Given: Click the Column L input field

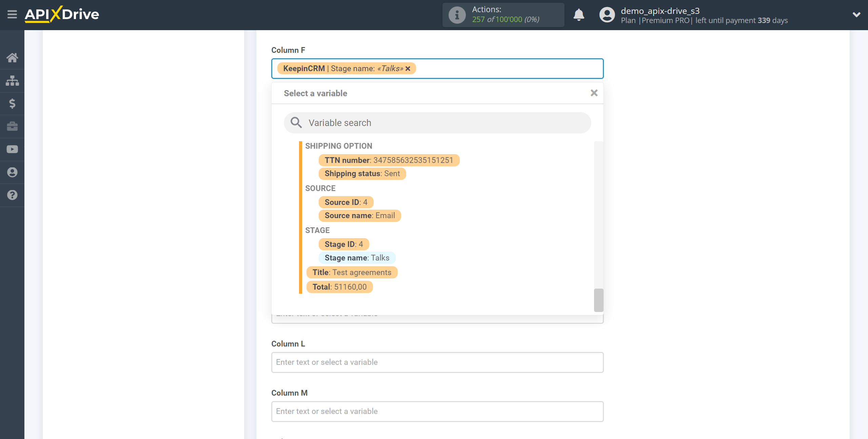Looking at the screenshot, I should 437,362.
